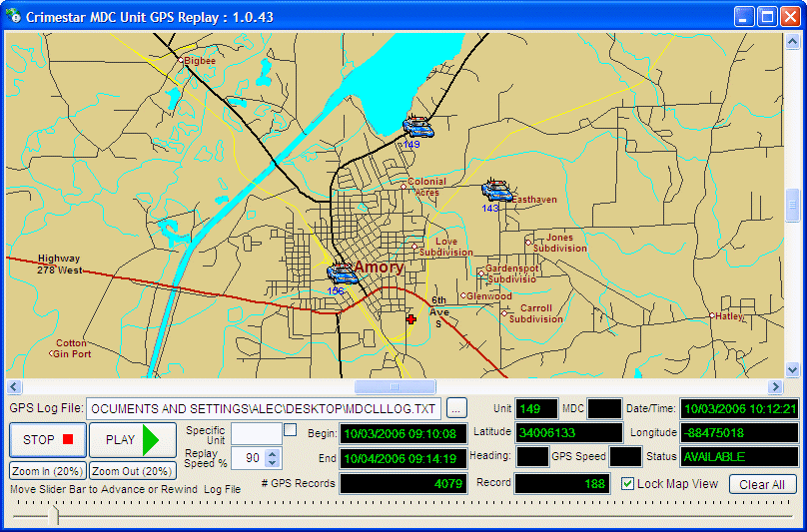Maximize the Crimestar window
This screenshot has height=532, width=807.
(x=767, y=16)
